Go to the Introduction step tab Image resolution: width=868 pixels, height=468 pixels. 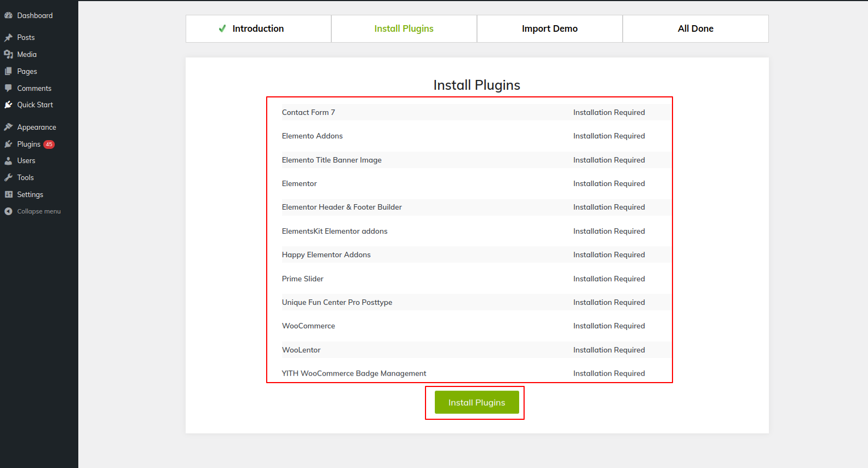click(x=258, y=28)
